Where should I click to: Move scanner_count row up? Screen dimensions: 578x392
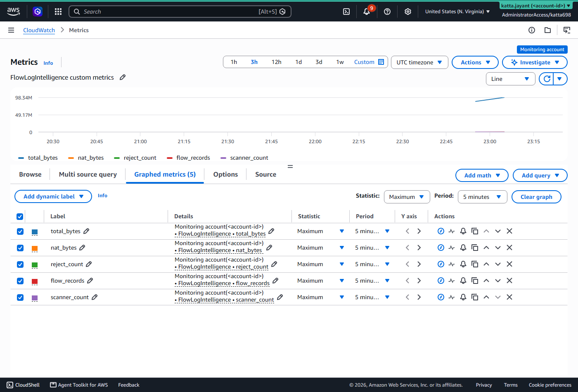click(486, 297)
